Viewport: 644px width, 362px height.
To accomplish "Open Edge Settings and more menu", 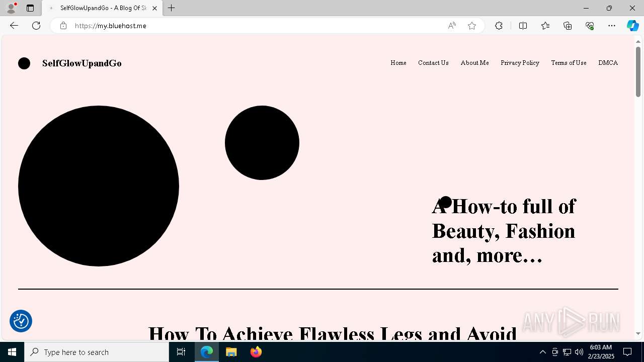I will (x=612, y=26).
